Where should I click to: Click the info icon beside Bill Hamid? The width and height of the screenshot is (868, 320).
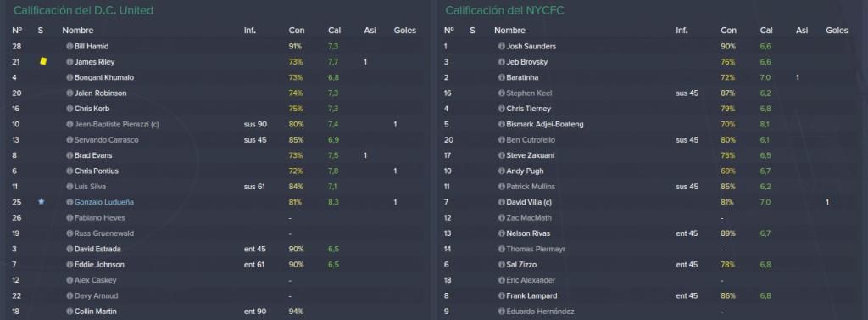(70, 47)
